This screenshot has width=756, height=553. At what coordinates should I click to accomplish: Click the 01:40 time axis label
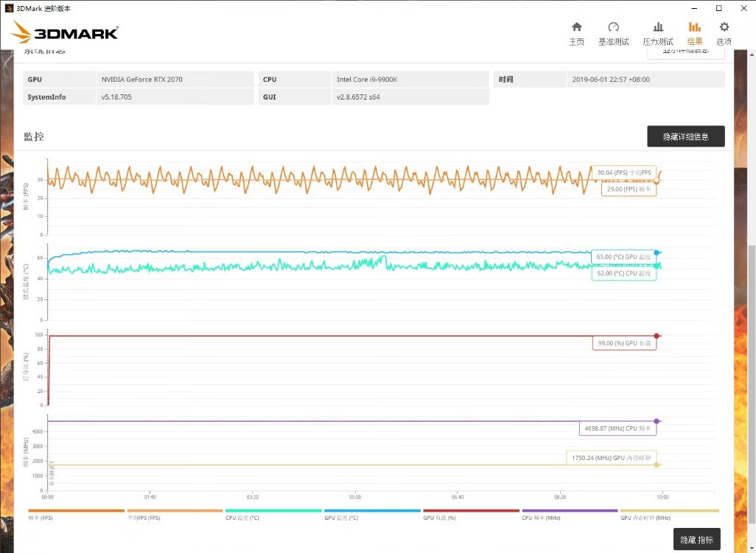click(150, 497)
